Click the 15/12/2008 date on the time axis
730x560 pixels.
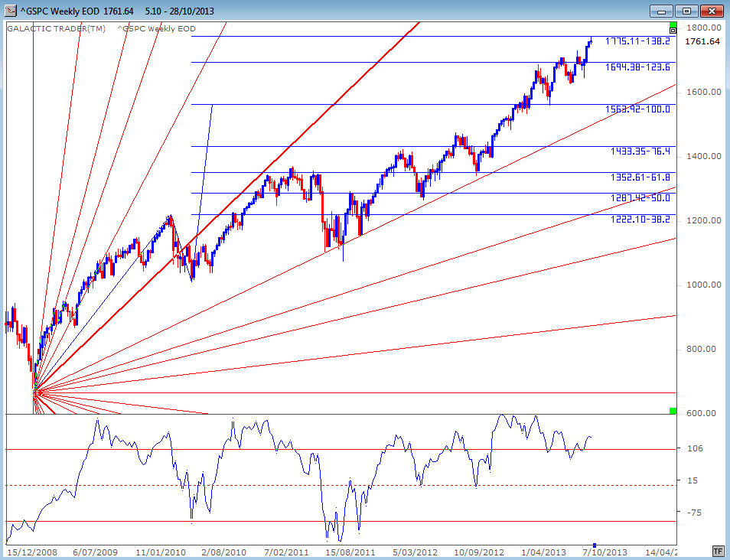pyautogui.click(x=32, y=552)
